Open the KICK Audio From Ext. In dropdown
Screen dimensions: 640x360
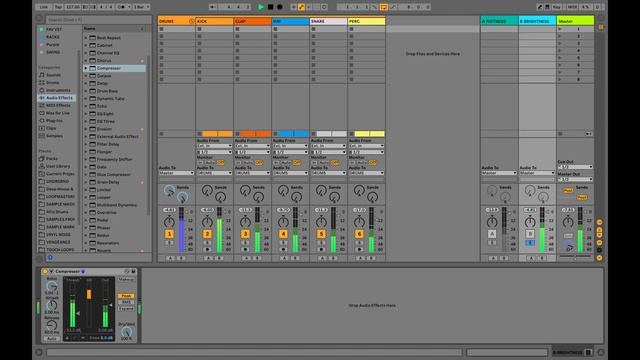[x=214, y=146]
